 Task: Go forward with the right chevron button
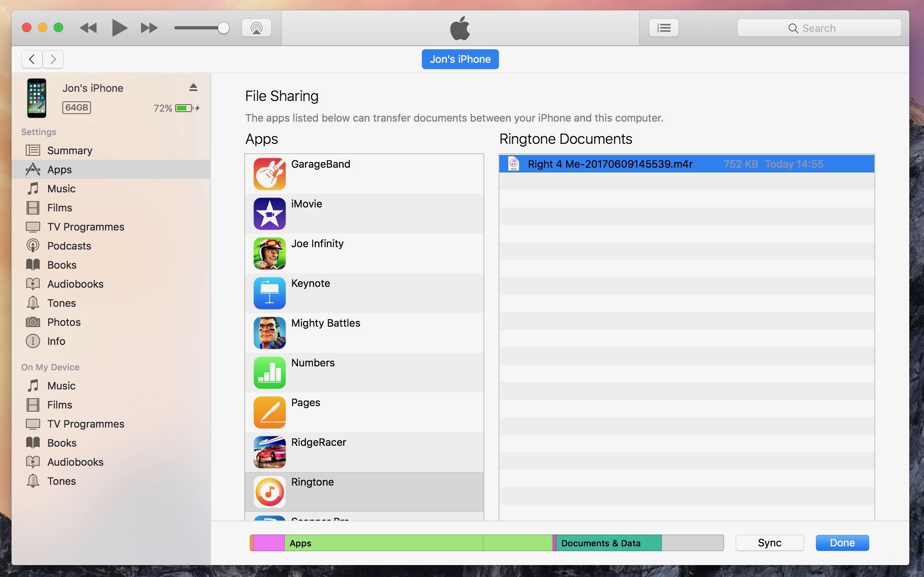tap(53, 59)
